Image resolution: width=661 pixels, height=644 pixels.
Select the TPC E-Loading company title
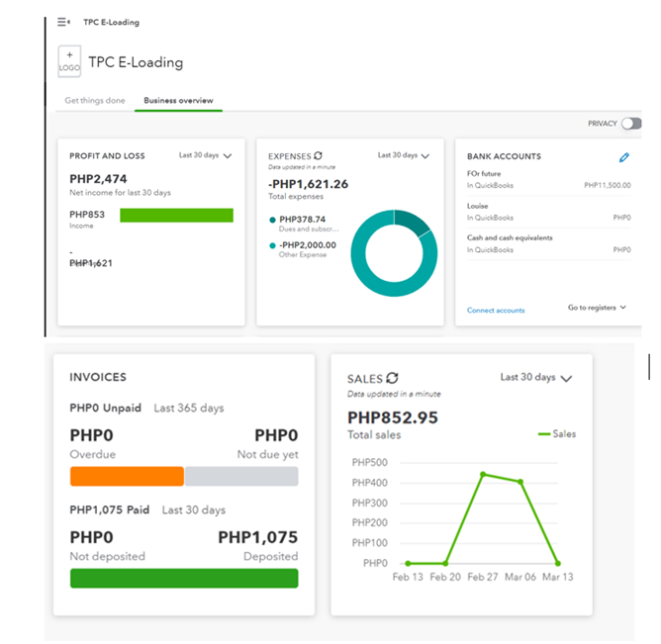[136, 62]
